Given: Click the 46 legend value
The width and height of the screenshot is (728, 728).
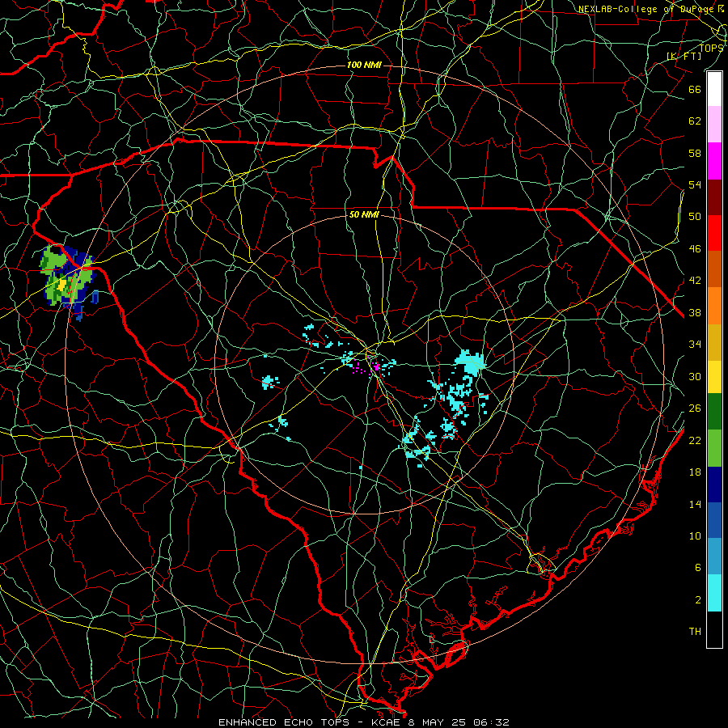Looking at the screenshot, I should (x=695, y=248).
